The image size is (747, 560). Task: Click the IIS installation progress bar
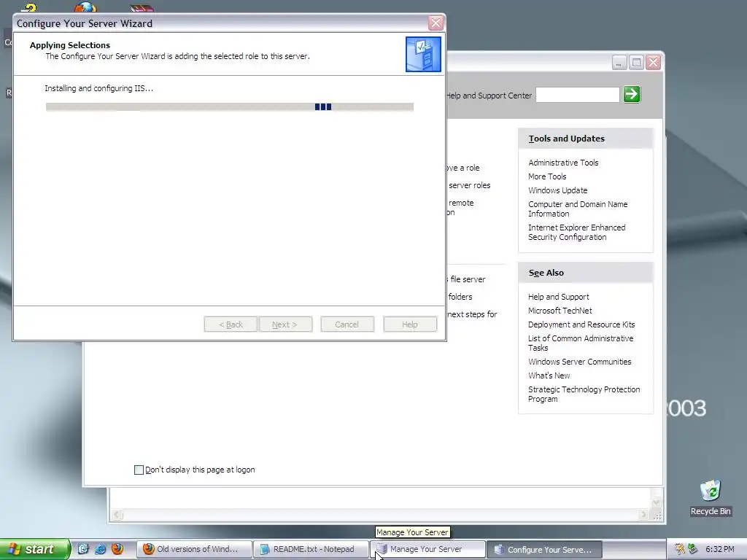(230, 106)
